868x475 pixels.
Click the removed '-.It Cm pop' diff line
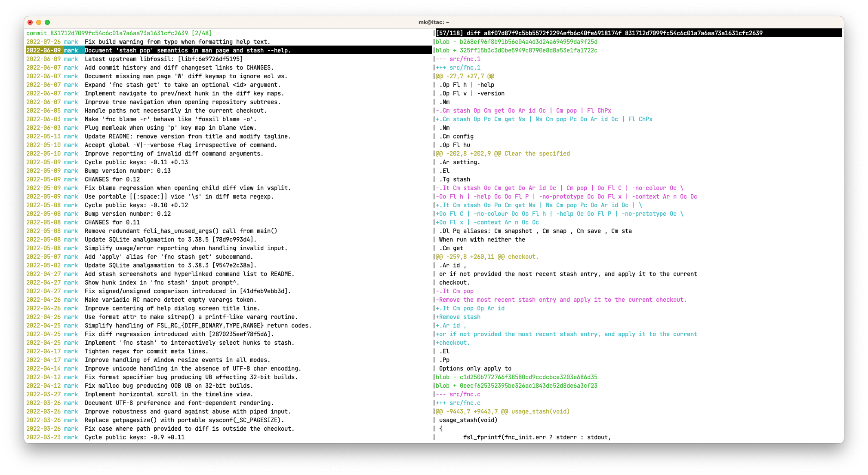[455, 291]
